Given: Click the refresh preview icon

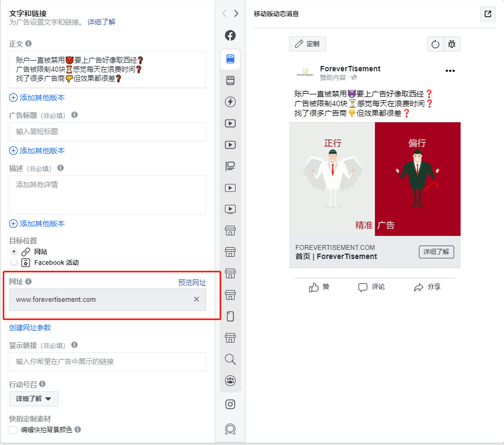Looking at the screenshot, I should click(x=435, y=44).
